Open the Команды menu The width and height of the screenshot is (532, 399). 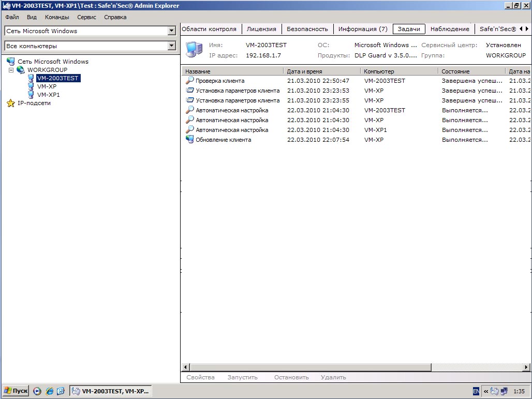pos(57,17)
